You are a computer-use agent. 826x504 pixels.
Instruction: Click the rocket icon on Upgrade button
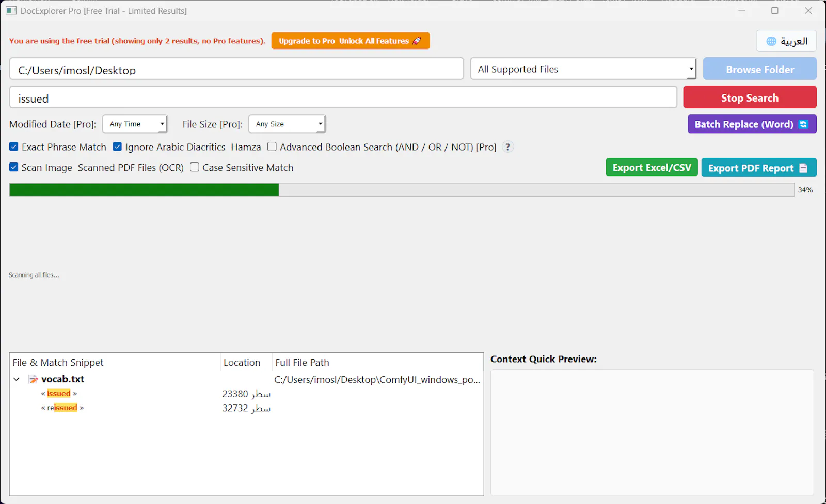click(x=417, y=41)
